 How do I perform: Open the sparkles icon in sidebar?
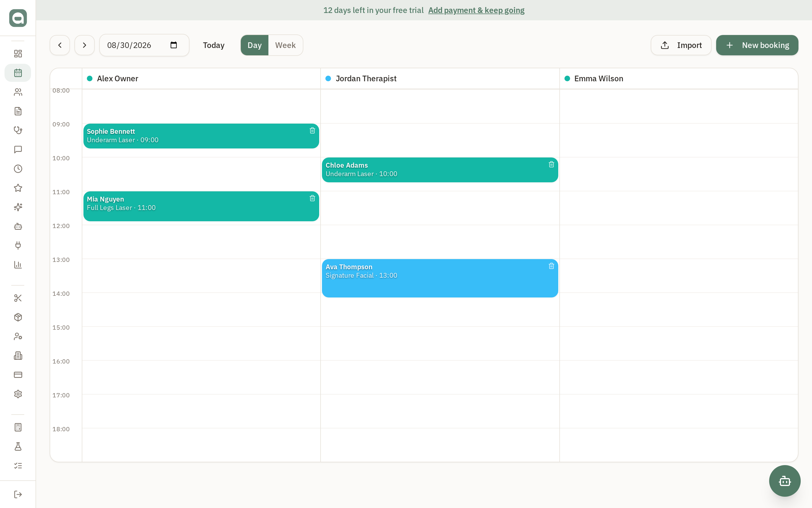click(x=18, y=207)
